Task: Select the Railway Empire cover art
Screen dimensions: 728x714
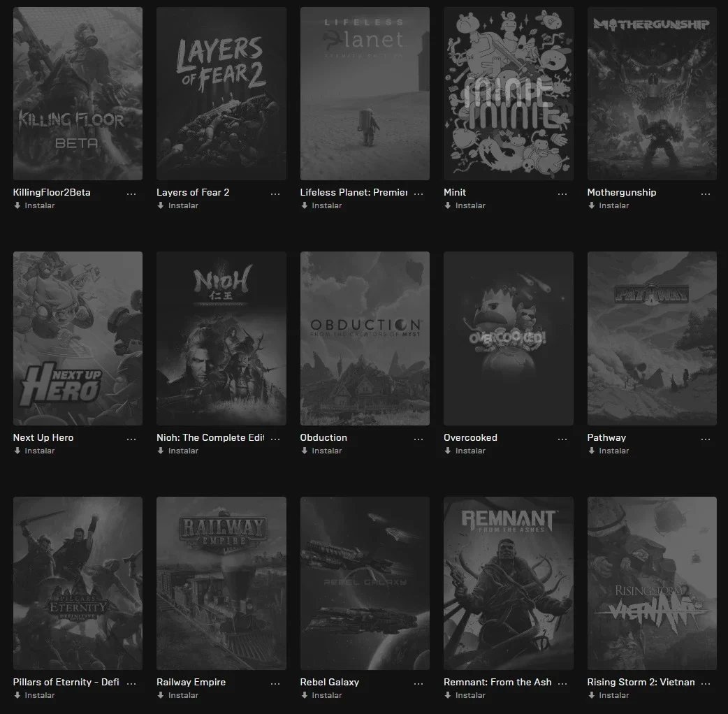Action: (221, 583)
